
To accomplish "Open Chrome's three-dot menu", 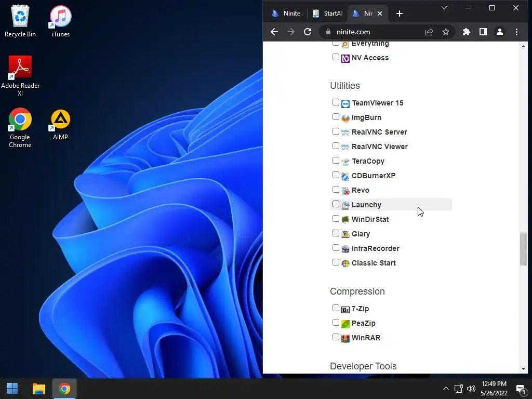I will pos(516,32).
